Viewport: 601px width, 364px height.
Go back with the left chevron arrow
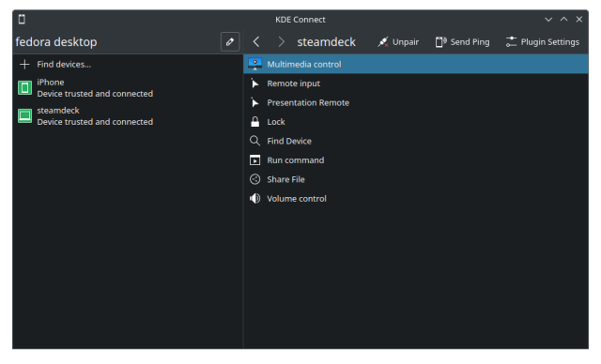[256, 41]
